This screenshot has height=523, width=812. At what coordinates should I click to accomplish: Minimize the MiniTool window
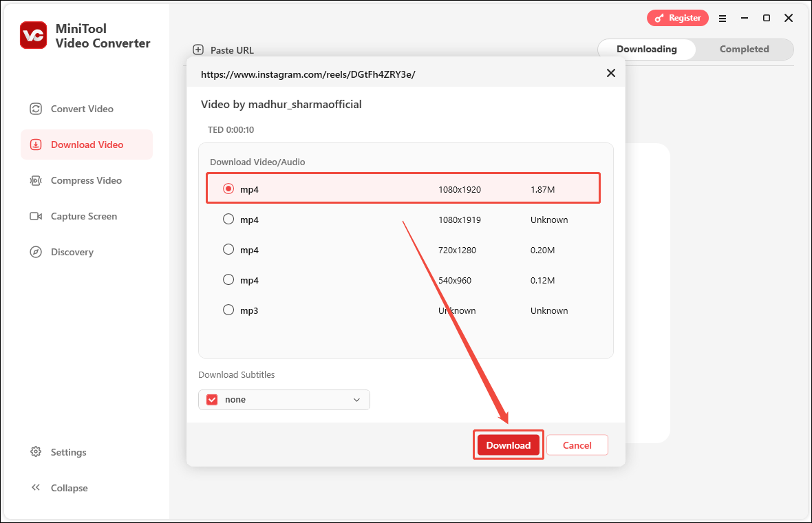pos(745,18)
